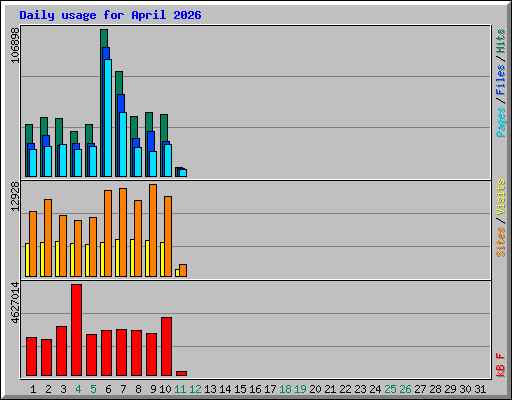Click the orange bar for day 2
This screenshot has width=512, height=400.
(48, 238)
